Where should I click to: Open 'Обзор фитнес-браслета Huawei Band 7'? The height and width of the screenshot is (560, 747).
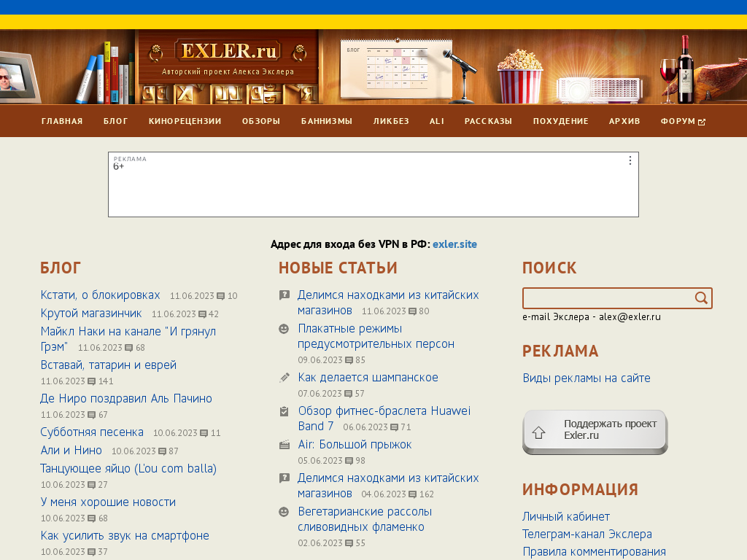coord(384,418)
